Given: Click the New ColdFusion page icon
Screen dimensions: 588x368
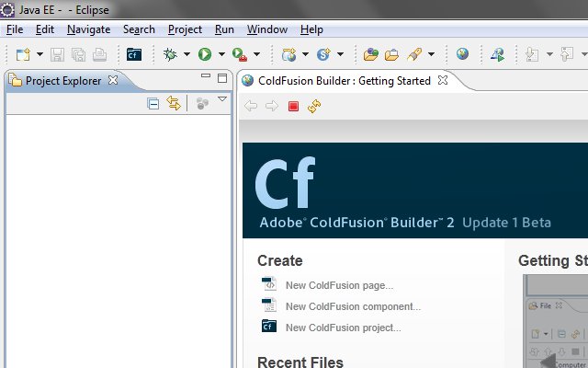Looking at the screenshot, I should point(269,284).
